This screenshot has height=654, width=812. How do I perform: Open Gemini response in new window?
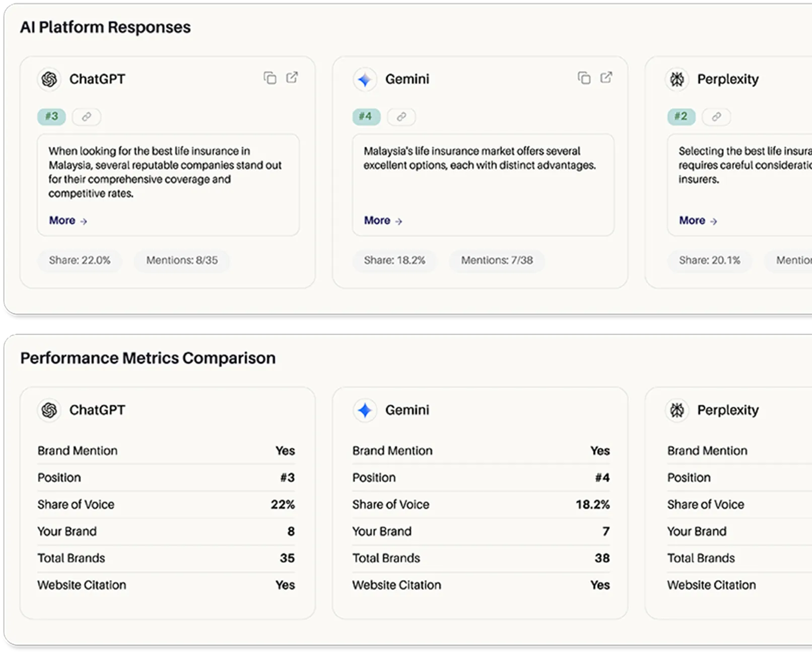pyautogui.click(x=606, y=77)
